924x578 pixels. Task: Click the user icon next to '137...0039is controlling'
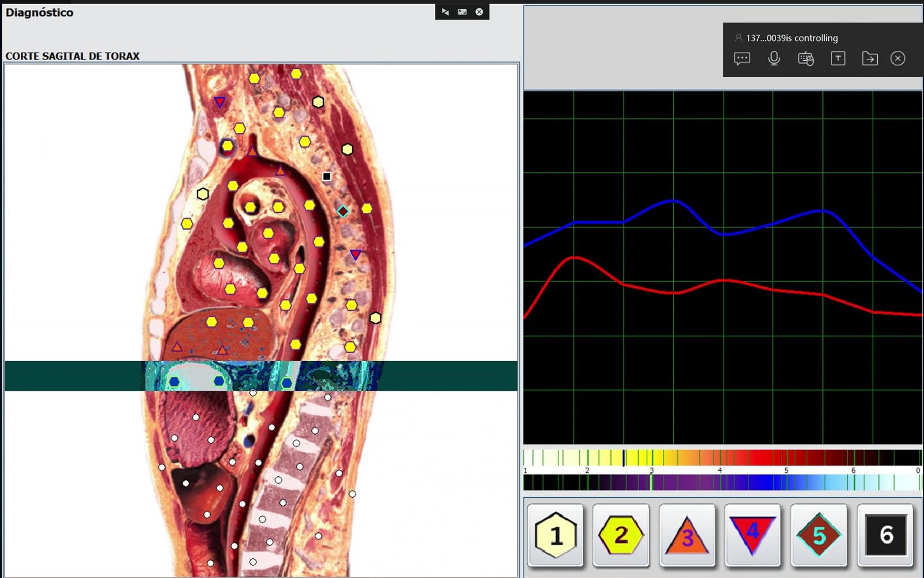pos(737,38)
